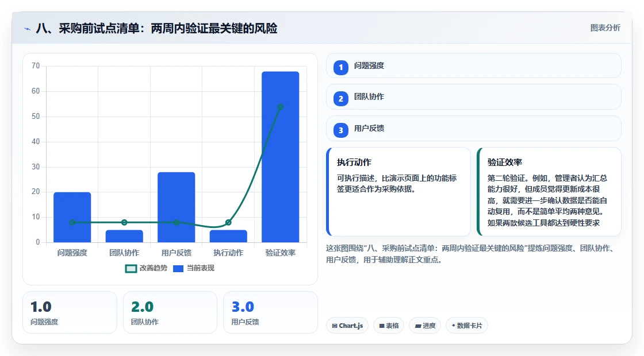This screenshot has width=644, height=356.
Task: Click the 图表分析 label in the header
Action: pos(605,28)
